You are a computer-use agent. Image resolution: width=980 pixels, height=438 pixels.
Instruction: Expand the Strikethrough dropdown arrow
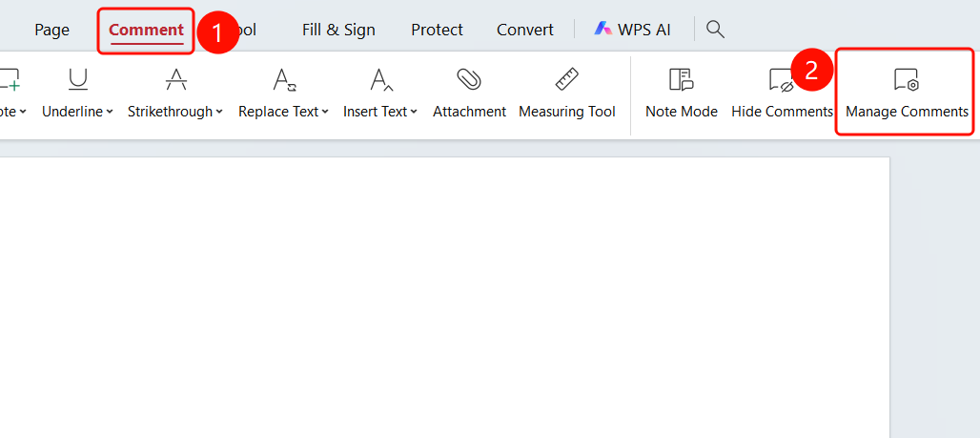(x=219, y=112)
